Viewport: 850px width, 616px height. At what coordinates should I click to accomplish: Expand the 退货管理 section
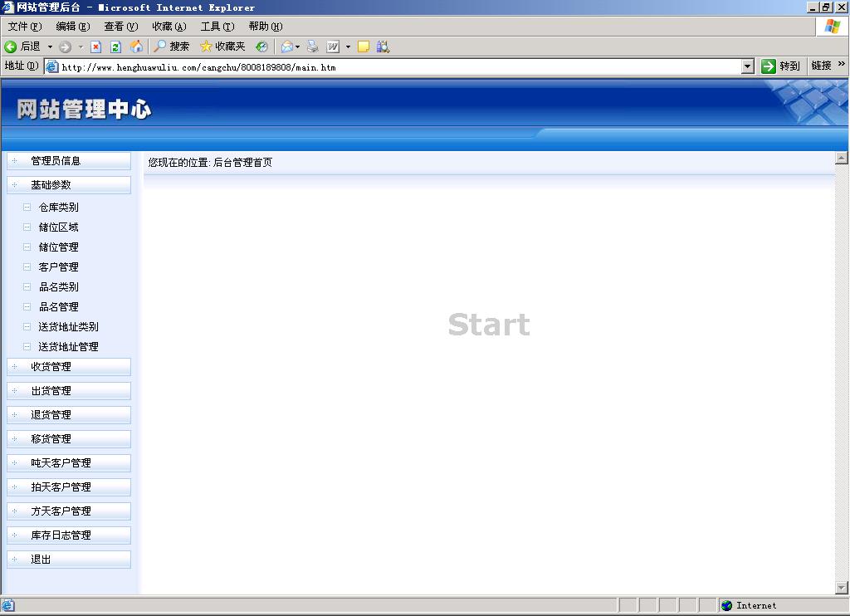pyautogui.click(x=69, y=415)
